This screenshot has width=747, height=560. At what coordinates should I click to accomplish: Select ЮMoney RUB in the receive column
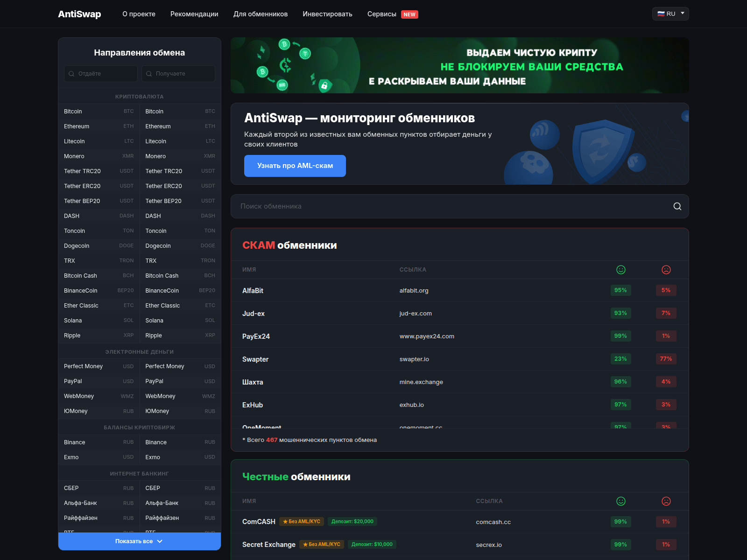[180, 411]
